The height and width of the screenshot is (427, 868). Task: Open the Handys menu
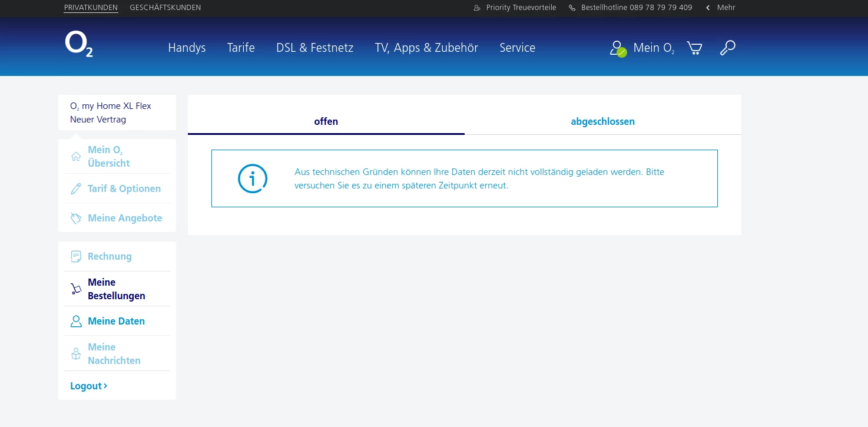point(187,48)
